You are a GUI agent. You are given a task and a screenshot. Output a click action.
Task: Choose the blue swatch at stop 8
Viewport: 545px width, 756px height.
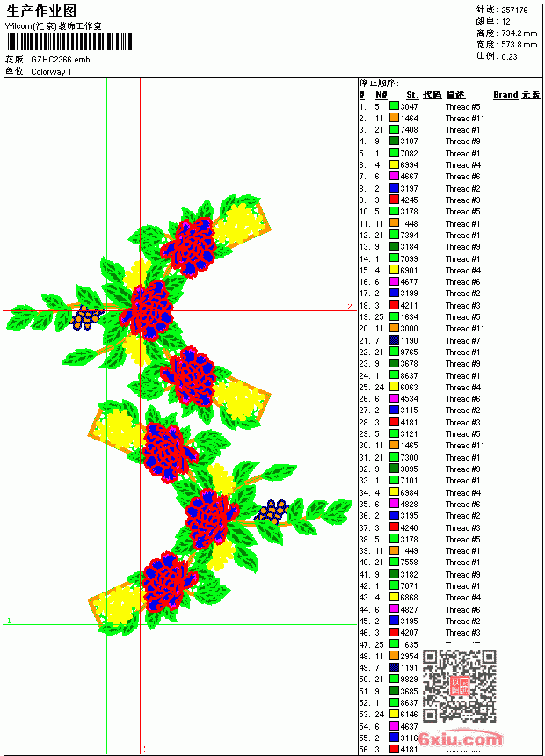[x=394, y=188]
